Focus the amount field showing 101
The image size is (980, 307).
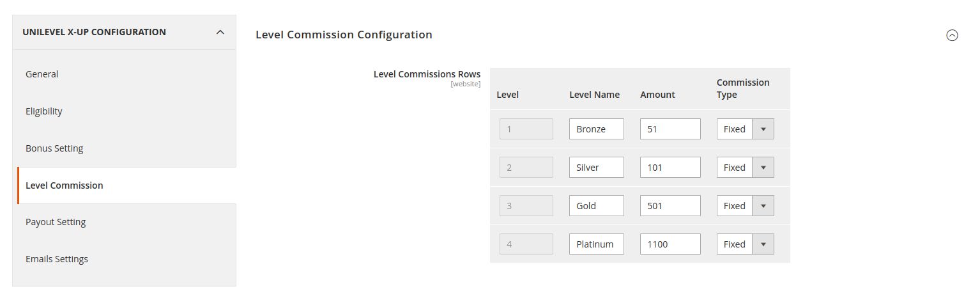[670, 168]
